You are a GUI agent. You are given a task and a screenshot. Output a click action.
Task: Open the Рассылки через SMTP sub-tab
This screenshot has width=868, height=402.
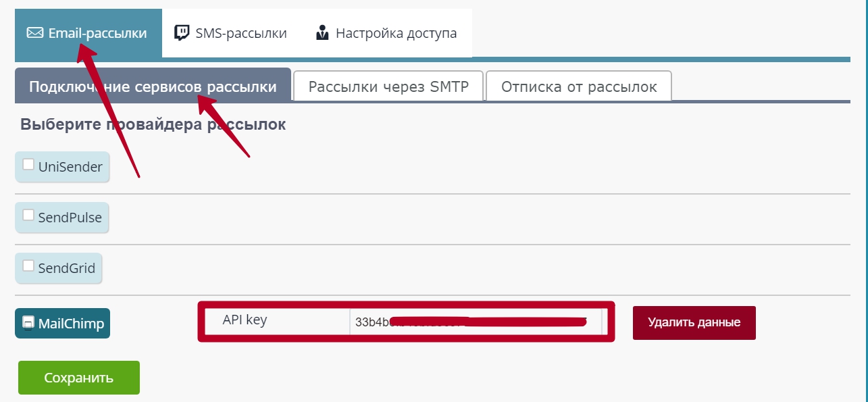[388, 86]
